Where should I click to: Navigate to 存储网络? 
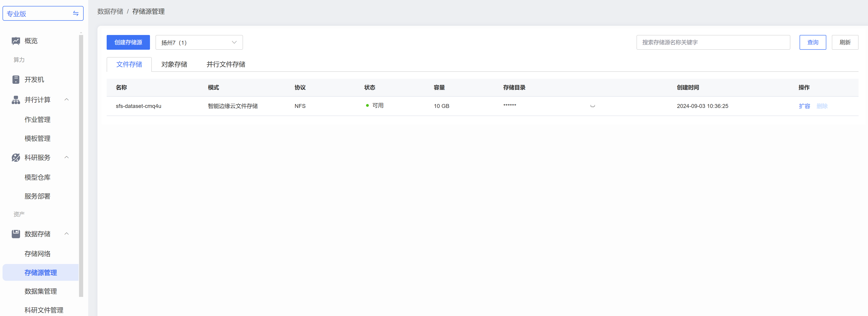tap(37, 254)
